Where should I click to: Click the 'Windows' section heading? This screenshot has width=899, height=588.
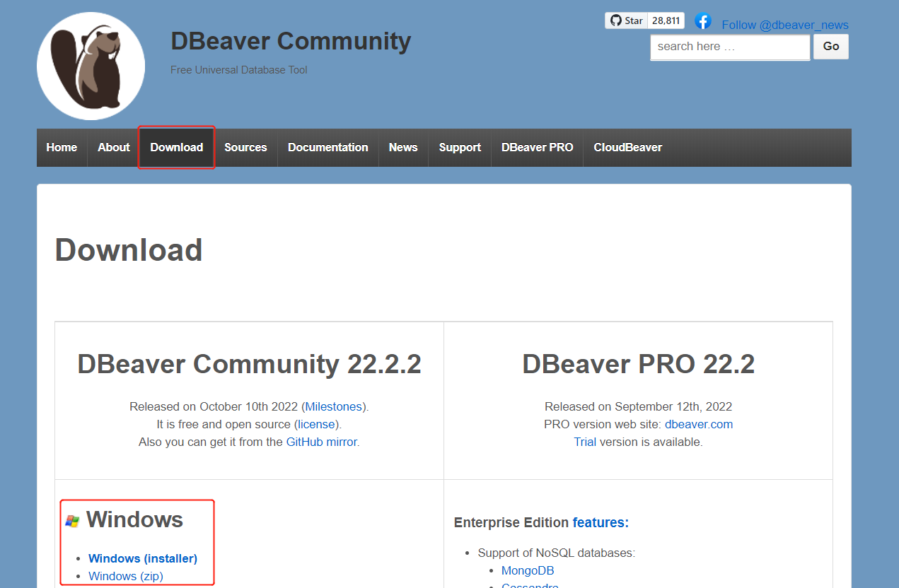134,520
